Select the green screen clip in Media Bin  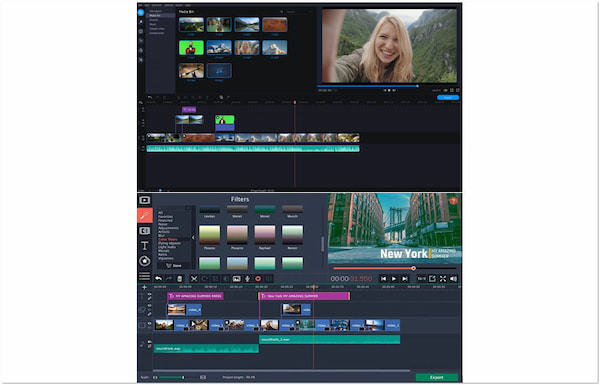(x=191, y=48)
